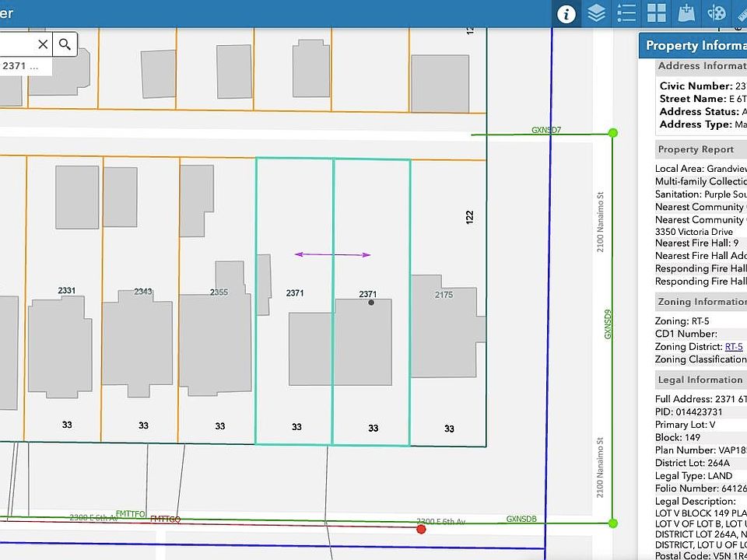
Task: Click inside the address search field
Action: tap(17, 45)
